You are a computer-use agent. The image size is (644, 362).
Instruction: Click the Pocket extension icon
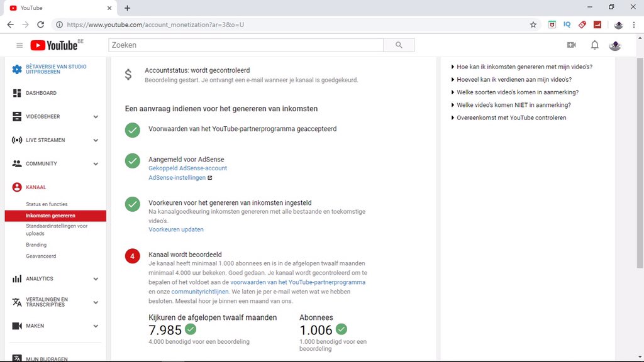[x=552, y=25]
